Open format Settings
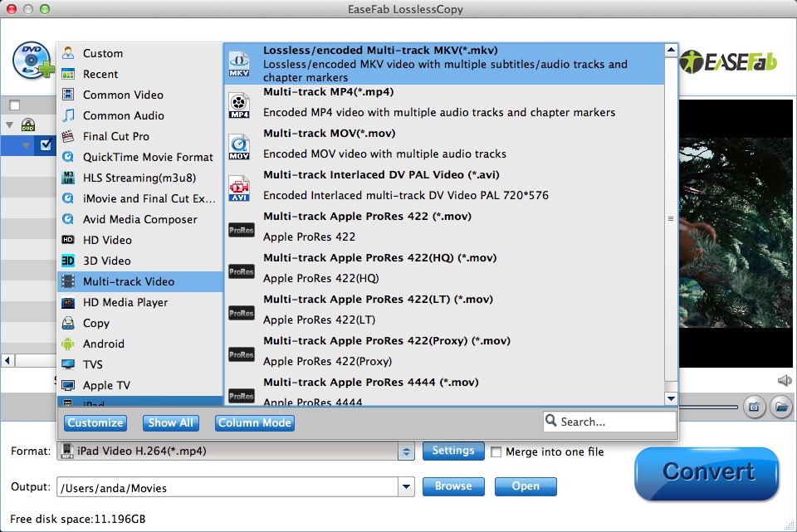This screenshot has width=797, height=532. 453,451
